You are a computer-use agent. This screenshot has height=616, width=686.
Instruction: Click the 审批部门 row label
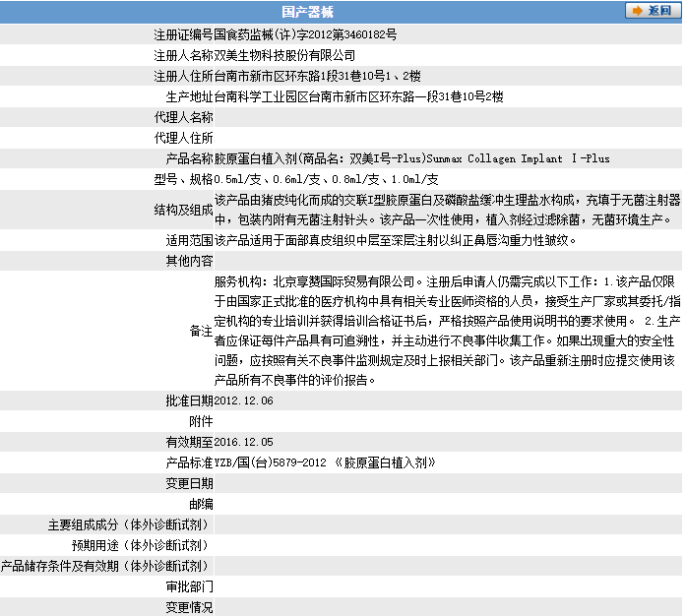189,586
